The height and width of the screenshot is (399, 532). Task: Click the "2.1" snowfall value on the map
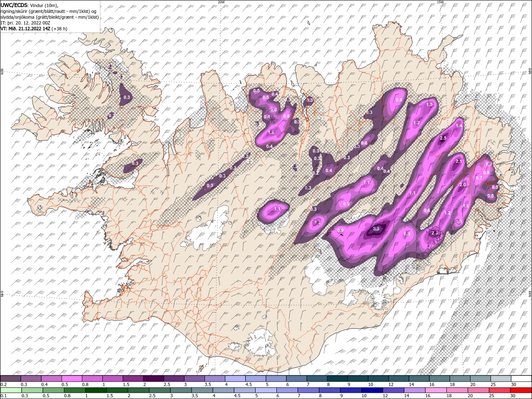[459, 161]
